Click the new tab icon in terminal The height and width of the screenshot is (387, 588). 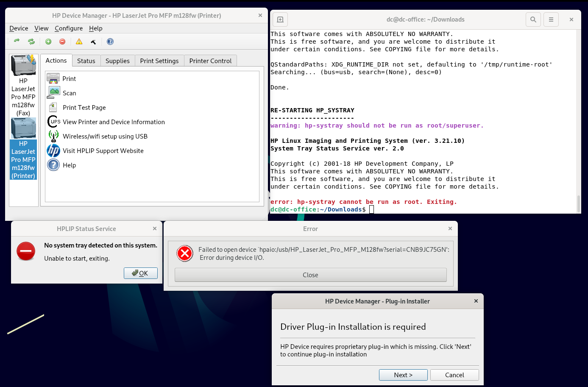pos(280,19)
